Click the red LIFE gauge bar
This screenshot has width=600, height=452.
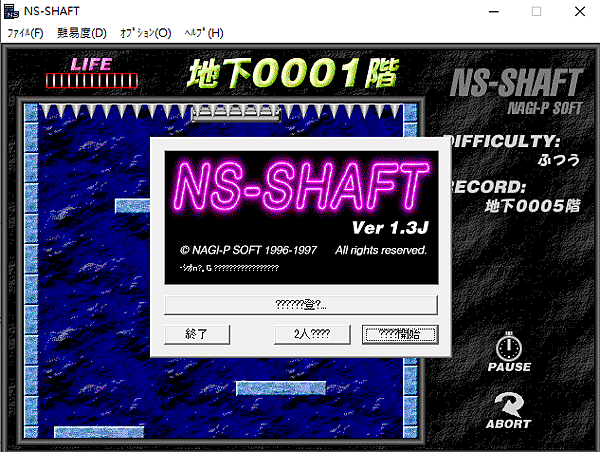(x=92, y=81)
